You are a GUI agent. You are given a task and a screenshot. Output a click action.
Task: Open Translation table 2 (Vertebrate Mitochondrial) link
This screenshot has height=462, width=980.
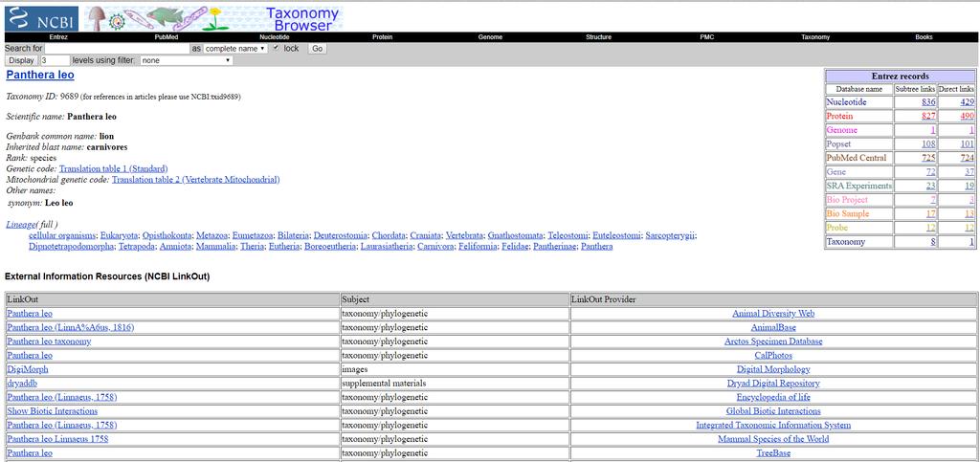coord(195,179)
